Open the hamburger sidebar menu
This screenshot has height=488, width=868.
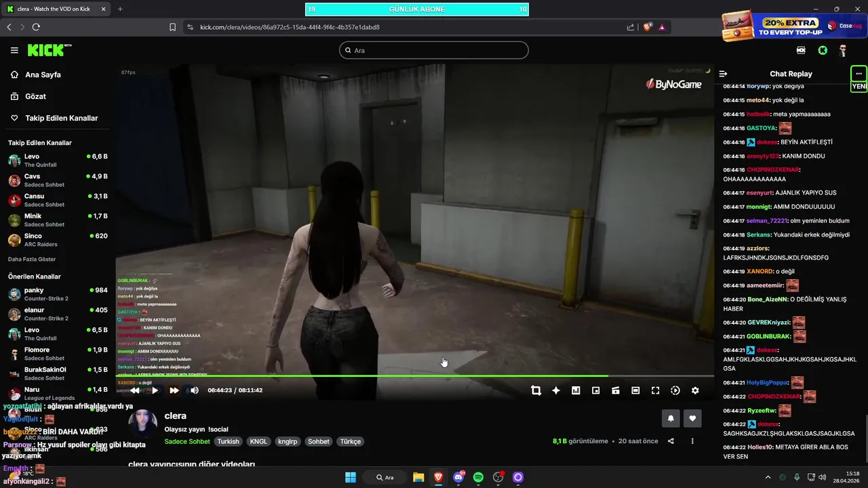tap(14, 50)
